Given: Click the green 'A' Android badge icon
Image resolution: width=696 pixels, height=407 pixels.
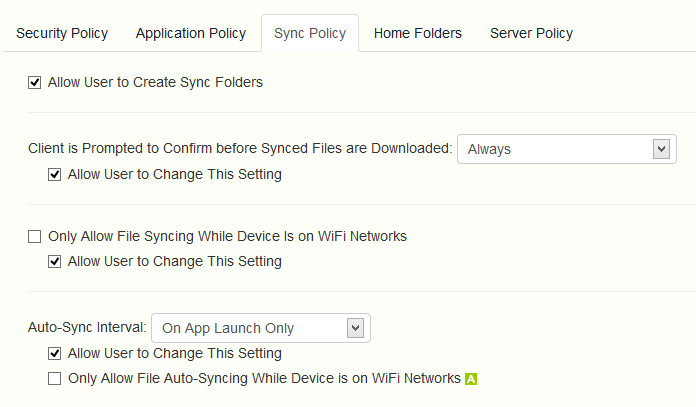Looking at the screenshot, I should [x=471, y=379].
